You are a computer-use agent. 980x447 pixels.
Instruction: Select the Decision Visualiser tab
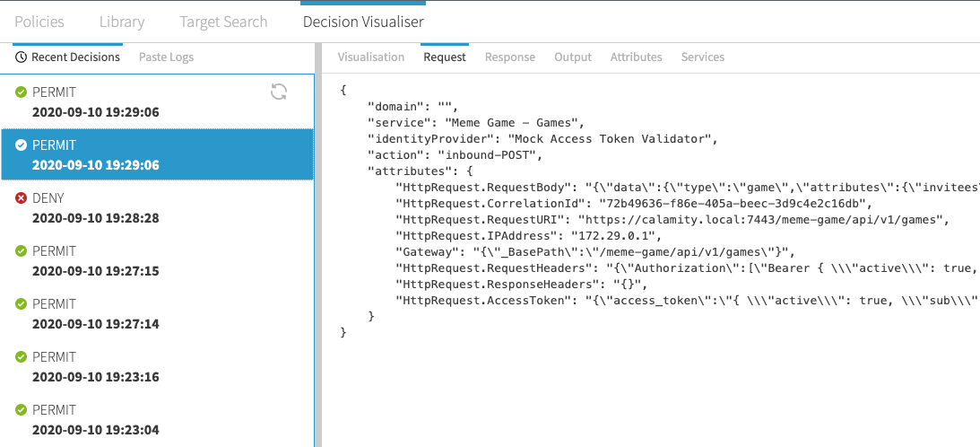pos(363,22)
